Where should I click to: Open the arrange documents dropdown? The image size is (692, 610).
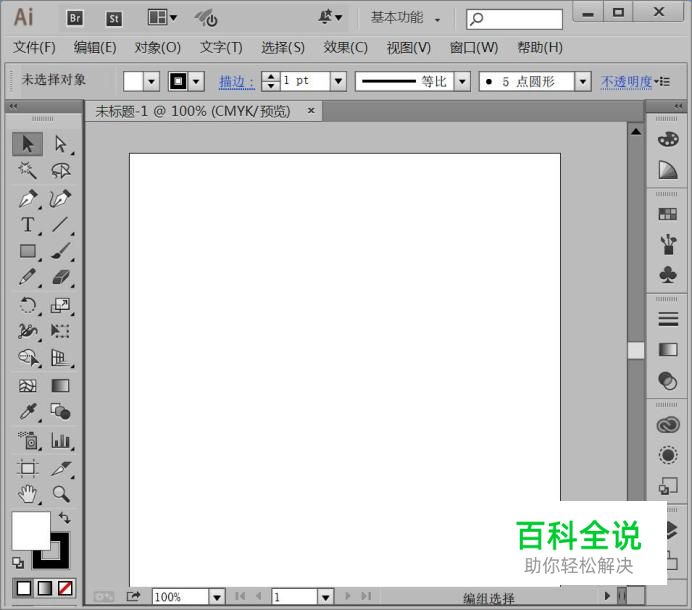[x=162, y=18]
